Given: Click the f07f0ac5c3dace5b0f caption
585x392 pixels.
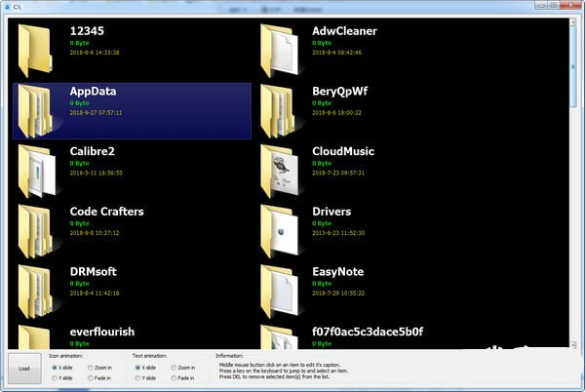Looking at the screenshot, I should pyautogui.click(x=368, y=332).
